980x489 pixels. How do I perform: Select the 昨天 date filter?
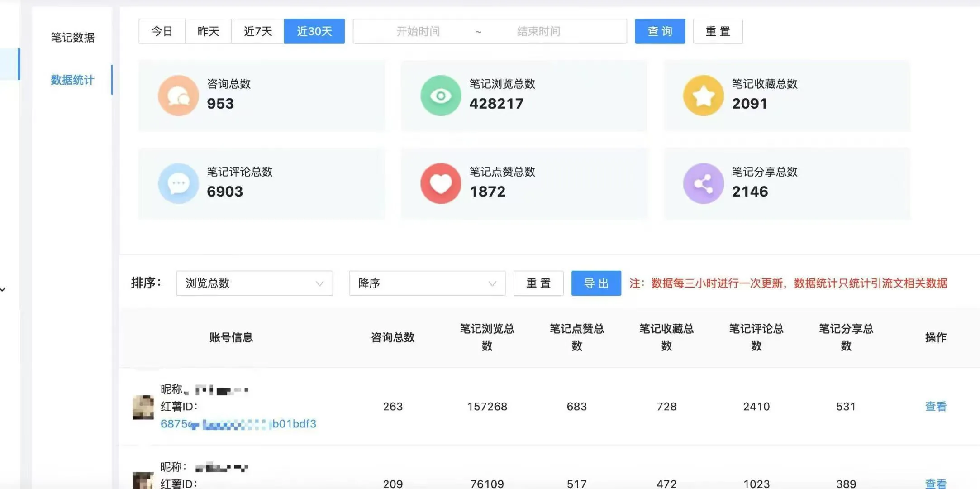tap(209, 31)
